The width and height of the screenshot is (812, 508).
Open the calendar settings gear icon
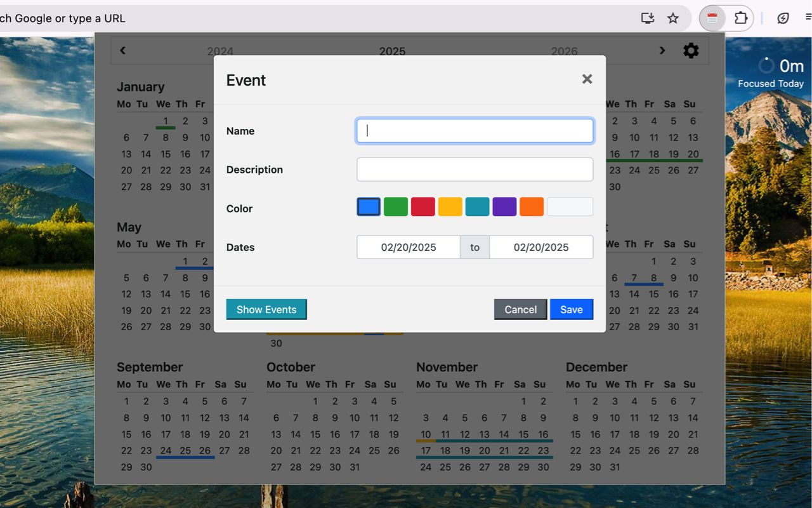point(691,51)
